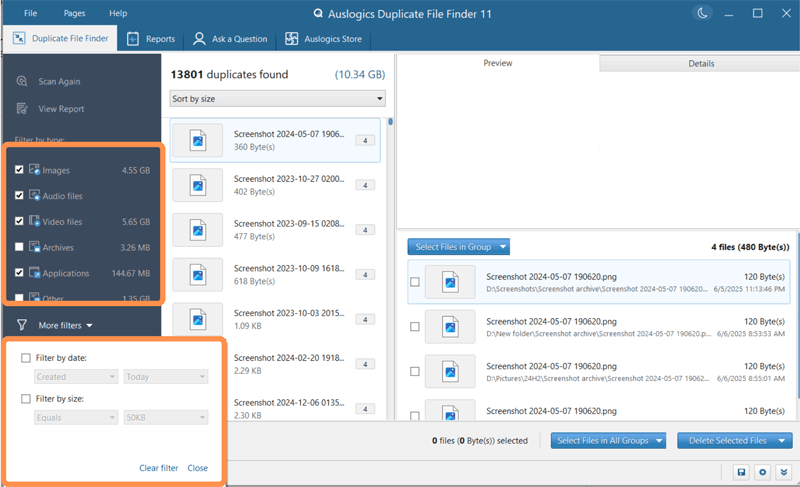Click the View Report document icon
Screen dimensions: 800x487
coord(21,109)
